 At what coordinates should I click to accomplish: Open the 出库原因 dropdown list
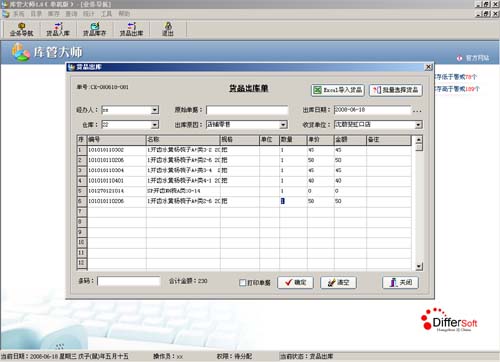283,125
